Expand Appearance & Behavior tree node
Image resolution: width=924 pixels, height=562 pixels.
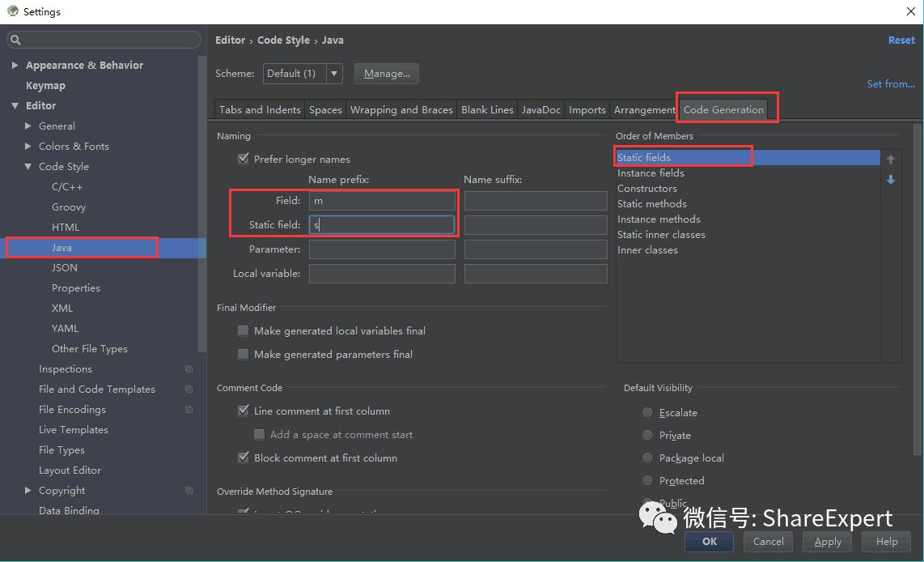(15, 65)
